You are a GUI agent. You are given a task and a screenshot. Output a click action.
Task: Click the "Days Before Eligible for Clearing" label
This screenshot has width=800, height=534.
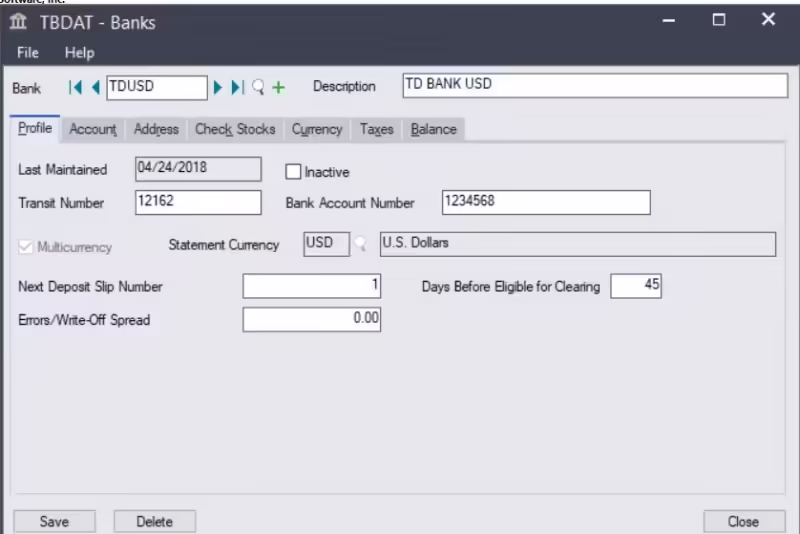pyautogui.click(x=511, y=287)
